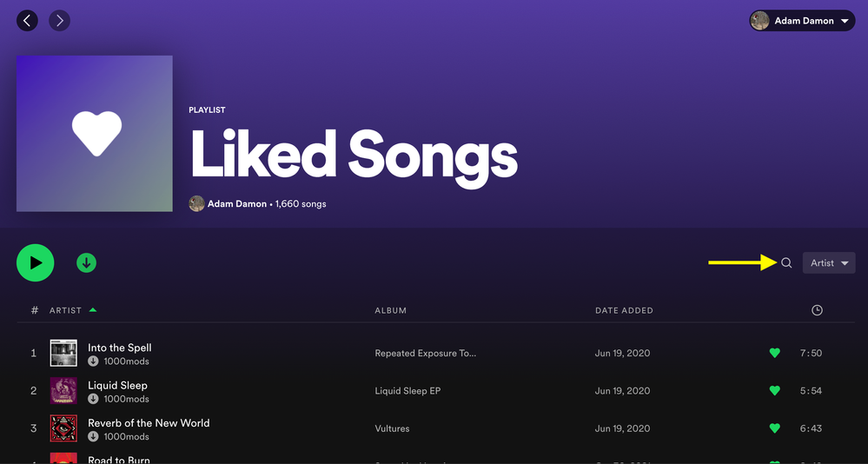Sort by the ALBUM column header
Image resolution: width=868 pixels, height=464 pixels.
(391, 310)
